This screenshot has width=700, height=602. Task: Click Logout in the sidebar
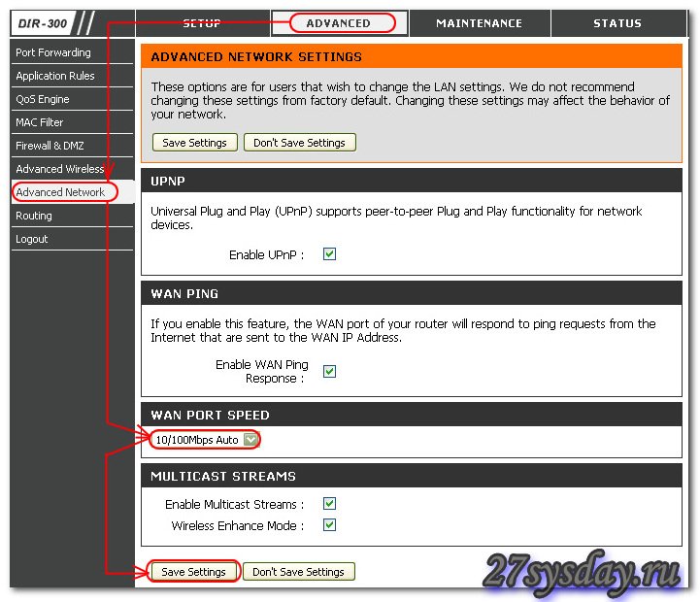72,239
